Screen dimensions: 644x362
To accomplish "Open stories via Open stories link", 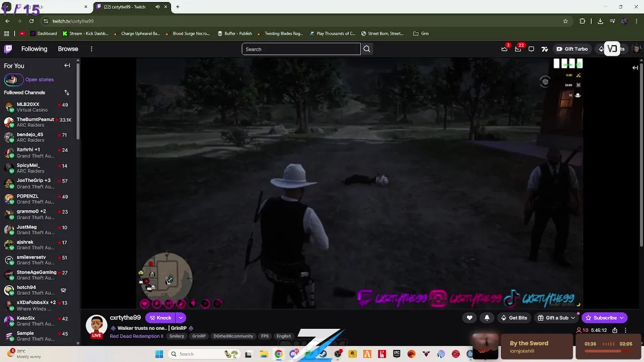I will (39, 79).
